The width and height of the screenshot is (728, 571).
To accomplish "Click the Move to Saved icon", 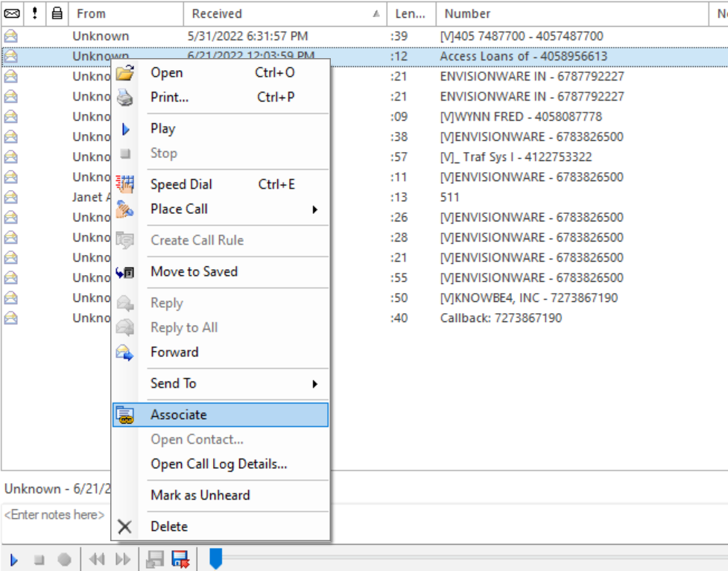I will (x=125, y=272).
